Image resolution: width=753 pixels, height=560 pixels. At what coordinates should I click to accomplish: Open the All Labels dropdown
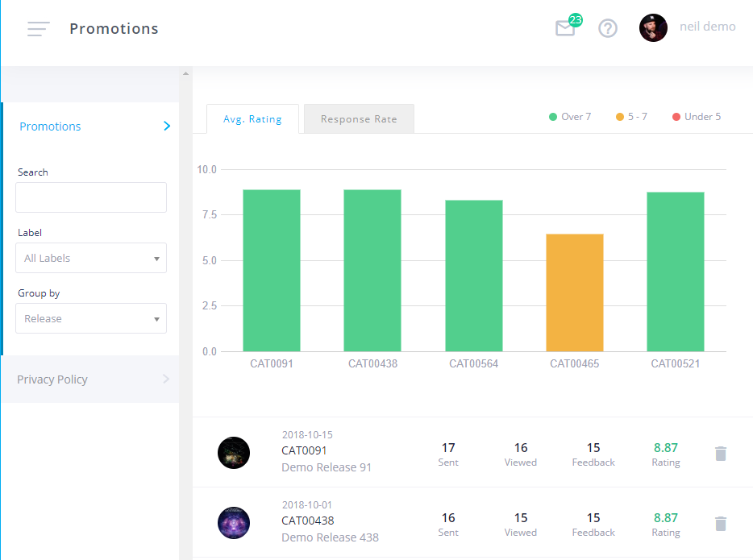91,258
